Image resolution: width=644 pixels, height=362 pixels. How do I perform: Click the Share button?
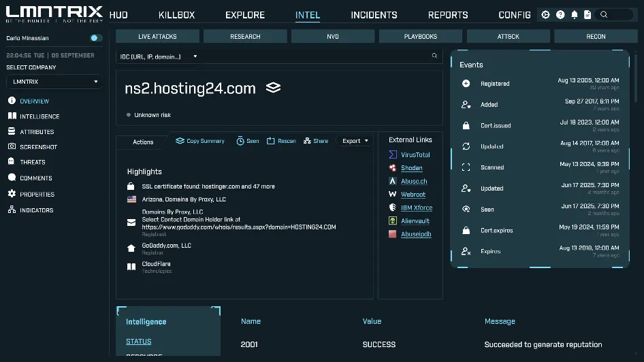click(x=316, y=141)
